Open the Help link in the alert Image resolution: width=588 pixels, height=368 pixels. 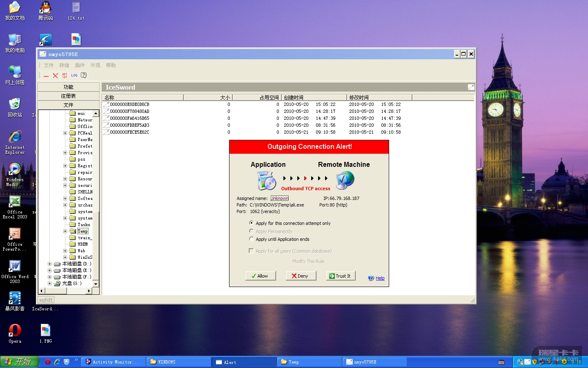coord(380,278)
